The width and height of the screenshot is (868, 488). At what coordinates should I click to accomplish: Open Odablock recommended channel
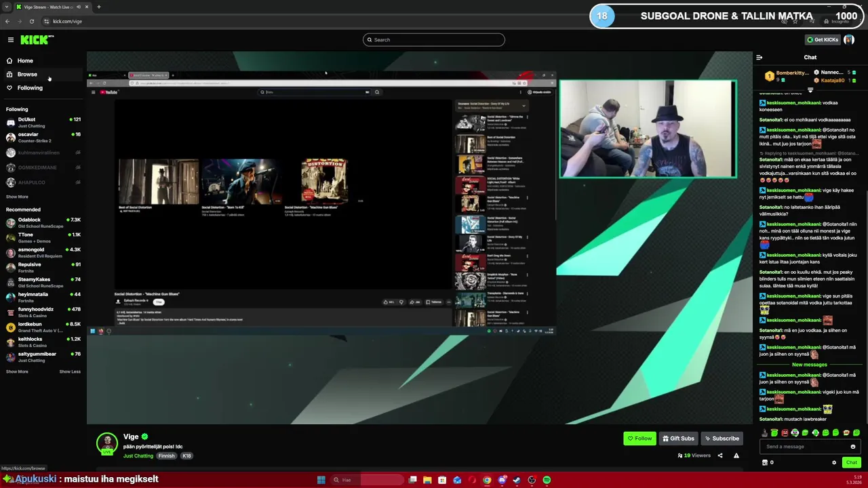click(43, 223)
